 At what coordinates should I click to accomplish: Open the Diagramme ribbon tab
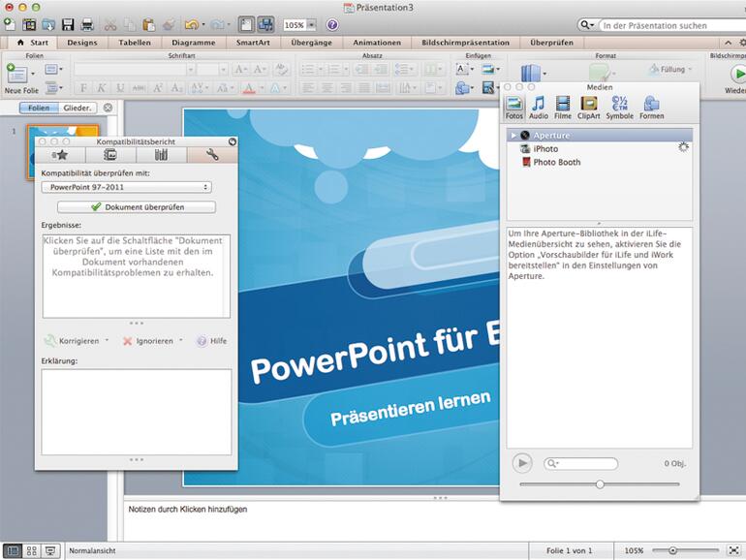[194, 43]
